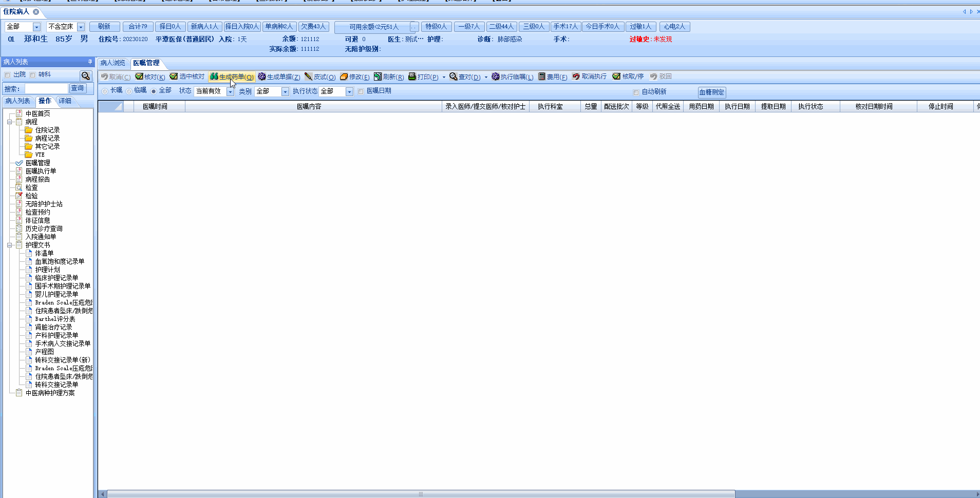Viewport: 980px width, 498px height.
Task: Select the 操作 sub-tab
Action: tap(45, 101)
